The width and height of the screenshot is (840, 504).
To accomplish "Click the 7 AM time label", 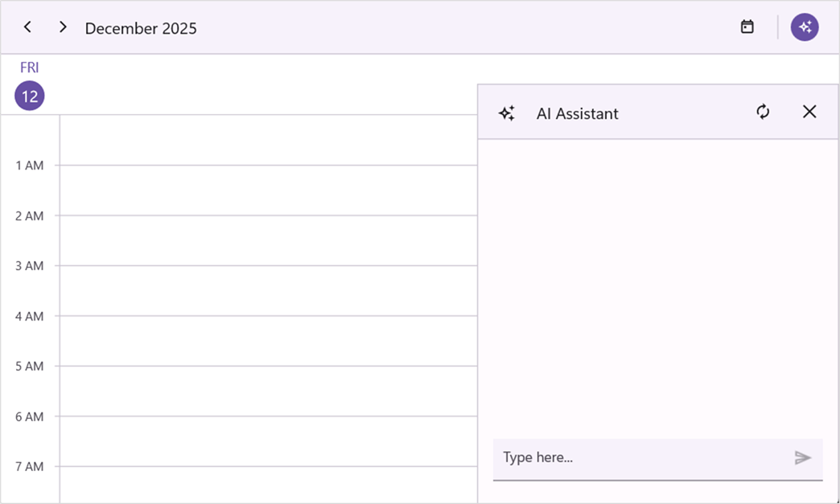I will 30,466.
